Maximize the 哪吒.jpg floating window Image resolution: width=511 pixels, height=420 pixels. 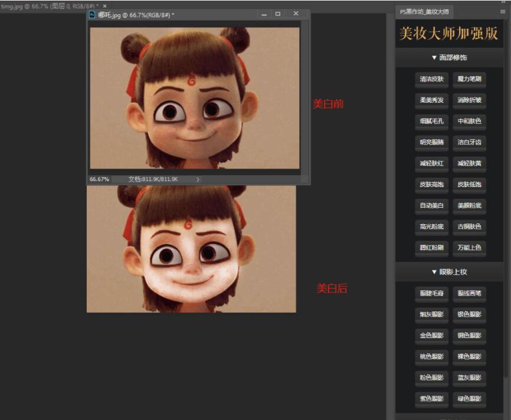278,14
